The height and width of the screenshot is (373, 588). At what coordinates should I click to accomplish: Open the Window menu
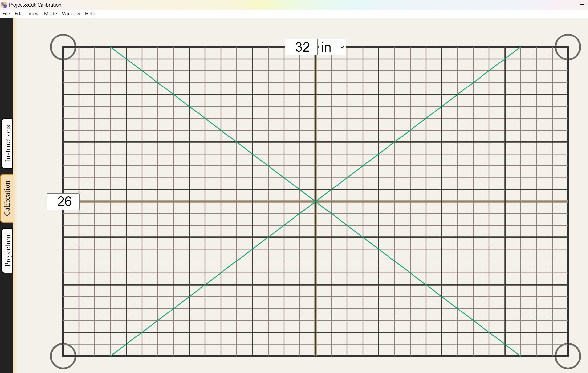click(71, 14)
